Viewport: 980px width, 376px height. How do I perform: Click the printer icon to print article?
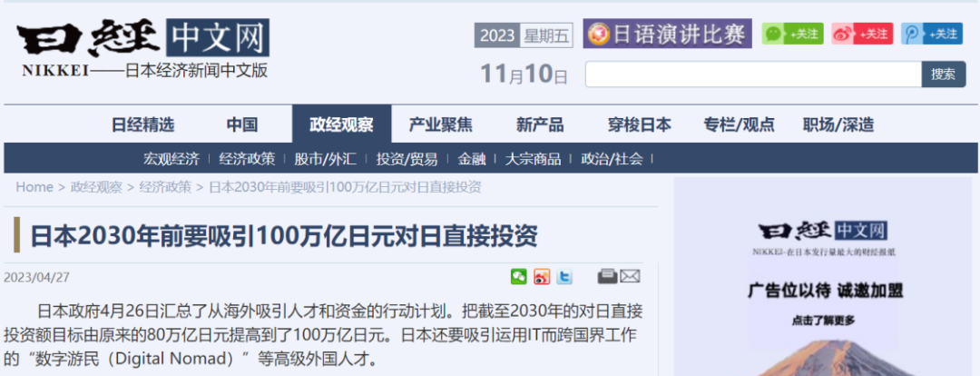click(x=607, y=276)
